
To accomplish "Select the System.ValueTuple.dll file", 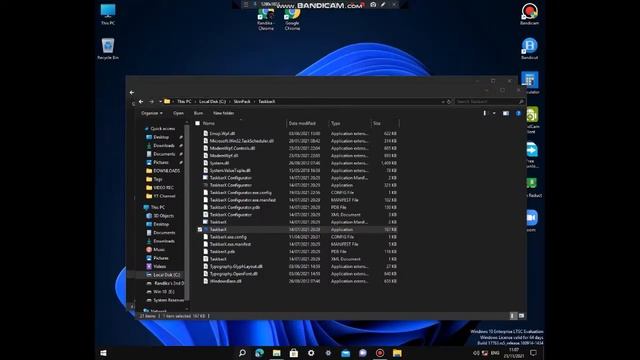I will coord(230,171).
